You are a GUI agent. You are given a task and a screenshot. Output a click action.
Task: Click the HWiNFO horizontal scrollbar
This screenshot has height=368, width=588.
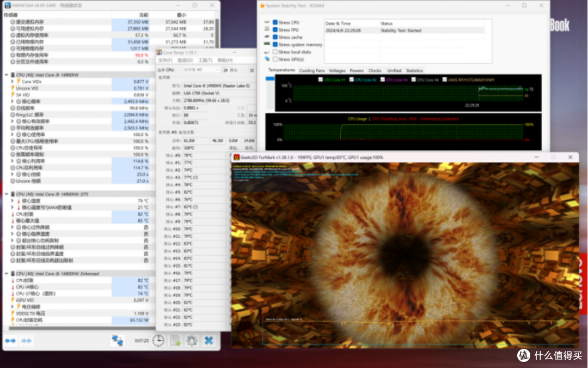tap(83, 328)
